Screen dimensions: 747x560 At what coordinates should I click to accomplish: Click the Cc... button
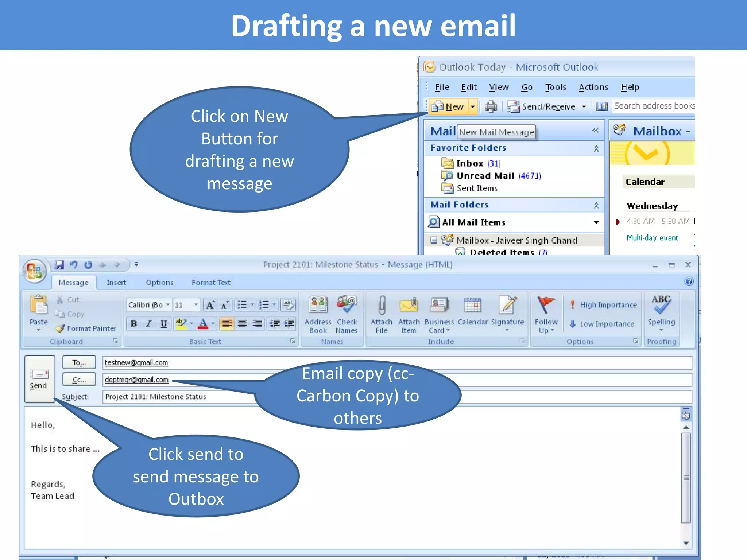coord(79,380)
